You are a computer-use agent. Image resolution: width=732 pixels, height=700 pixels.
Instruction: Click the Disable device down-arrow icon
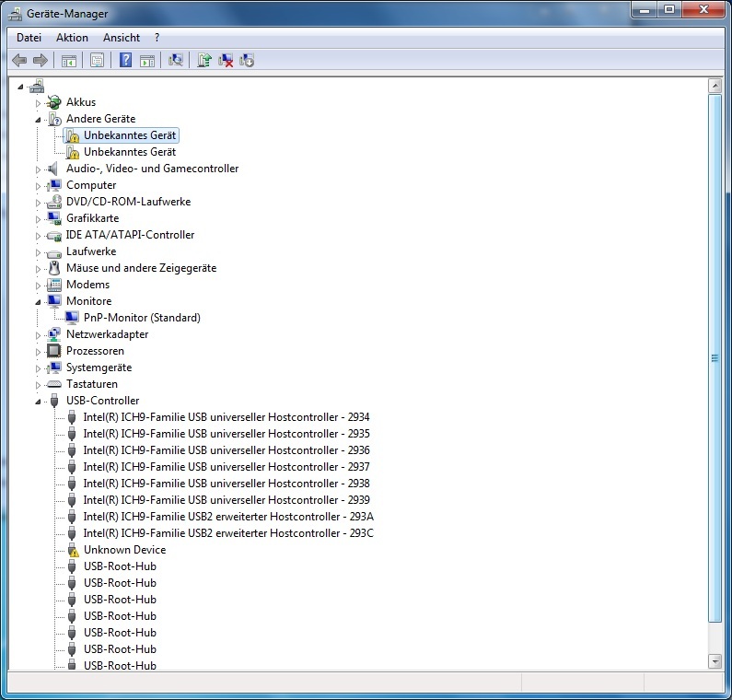point(247,60)
